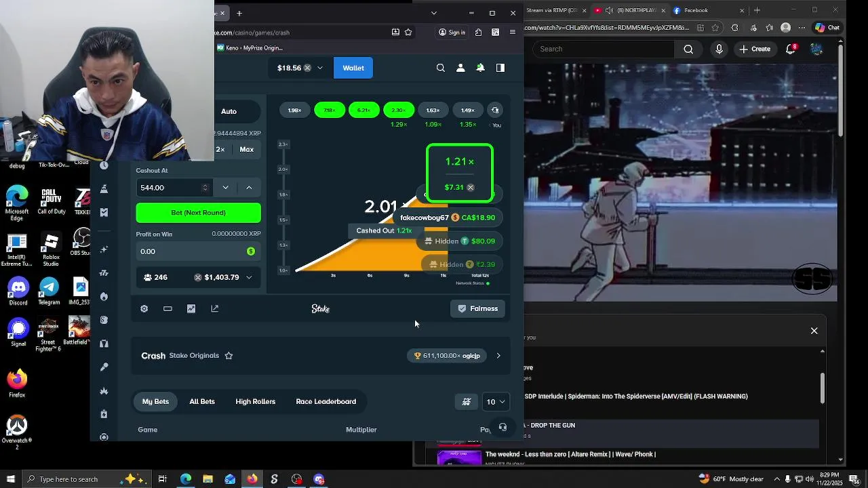Open the Stake site search icon
The image size is (868, 488).
(x=441, y=68)
